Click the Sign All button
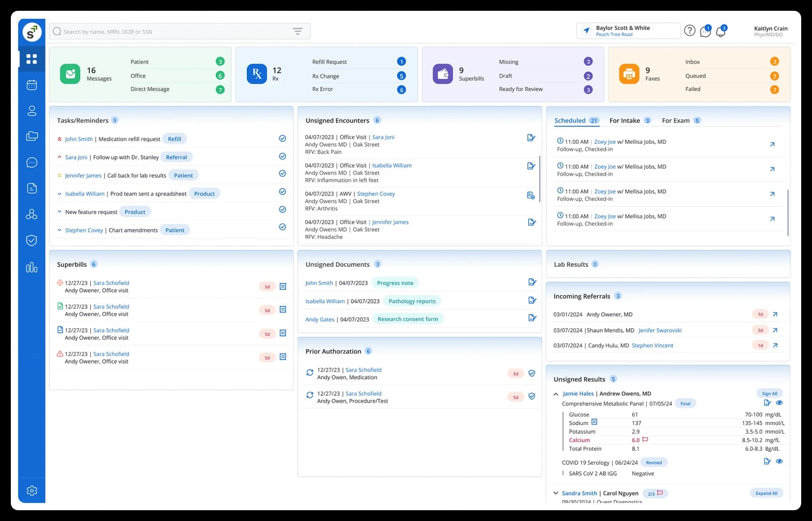Screen dimensions: 812x521 770,393
